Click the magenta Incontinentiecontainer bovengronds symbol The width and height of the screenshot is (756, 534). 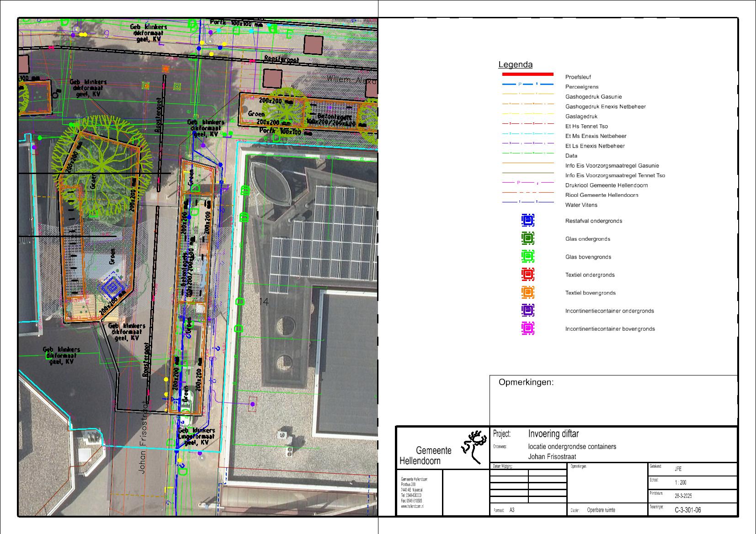[x=527, y=328]
